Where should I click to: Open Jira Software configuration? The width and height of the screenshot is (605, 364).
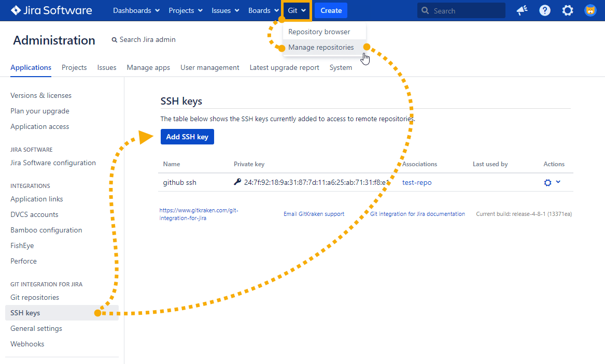point(53,163)
